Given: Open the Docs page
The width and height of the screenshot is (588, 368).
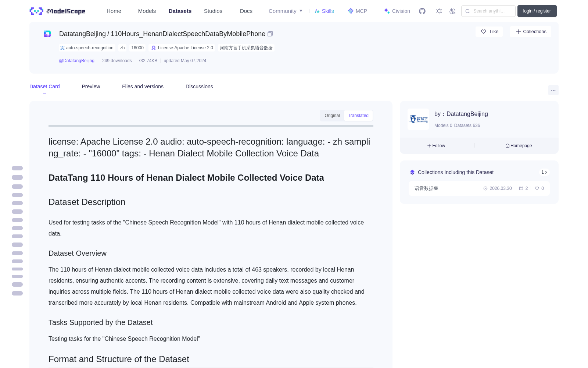Looking at the screenshot, I should (x=246, y=11).
